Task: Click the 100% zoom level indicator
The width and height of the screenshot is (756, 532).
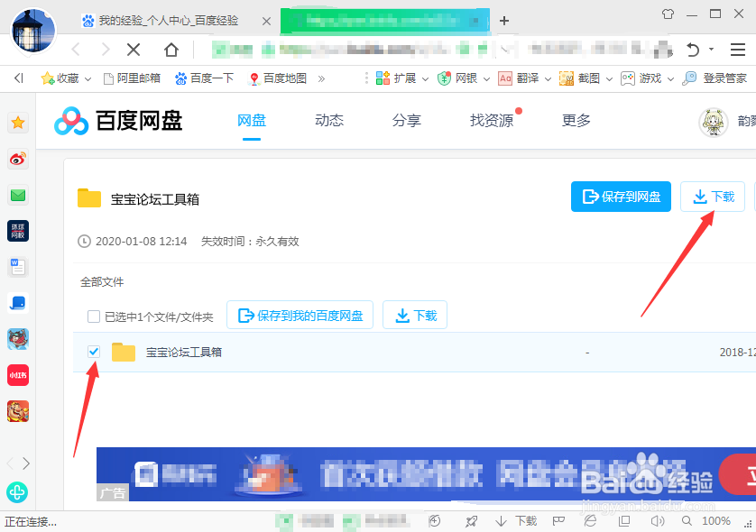Action: (x=716, y=521)
